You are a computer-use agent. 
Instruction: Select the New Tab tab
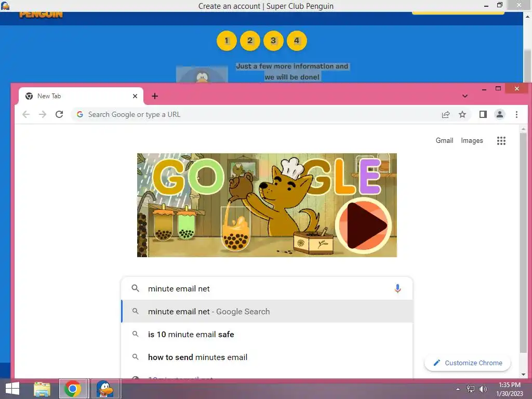81,96
